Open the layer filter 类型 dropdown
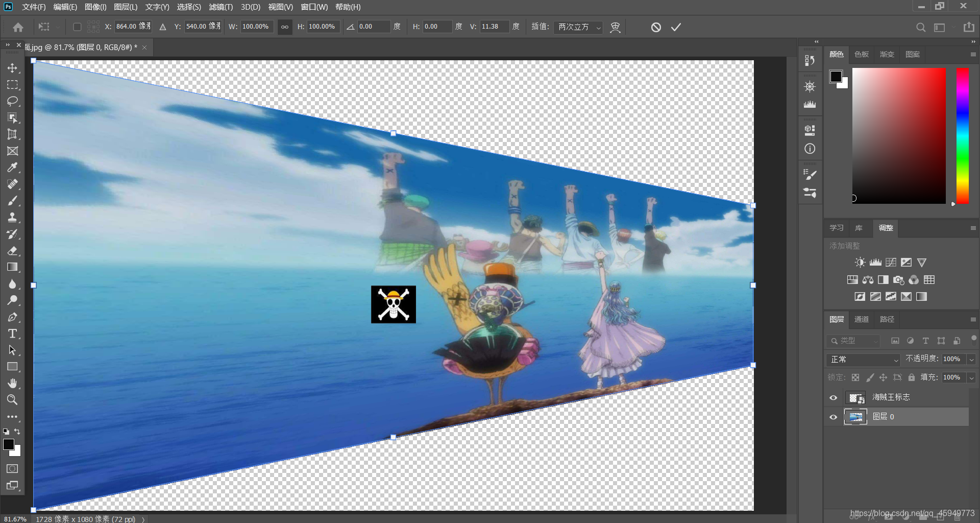This screenshot has width=980, height=523. click(853, 341)
